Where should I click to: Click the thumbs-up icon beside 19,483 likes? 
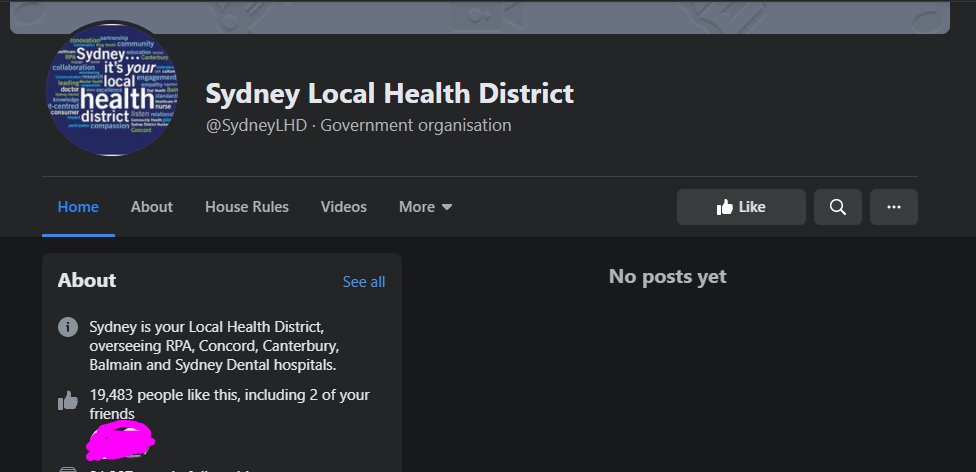[x=68, y=400]
